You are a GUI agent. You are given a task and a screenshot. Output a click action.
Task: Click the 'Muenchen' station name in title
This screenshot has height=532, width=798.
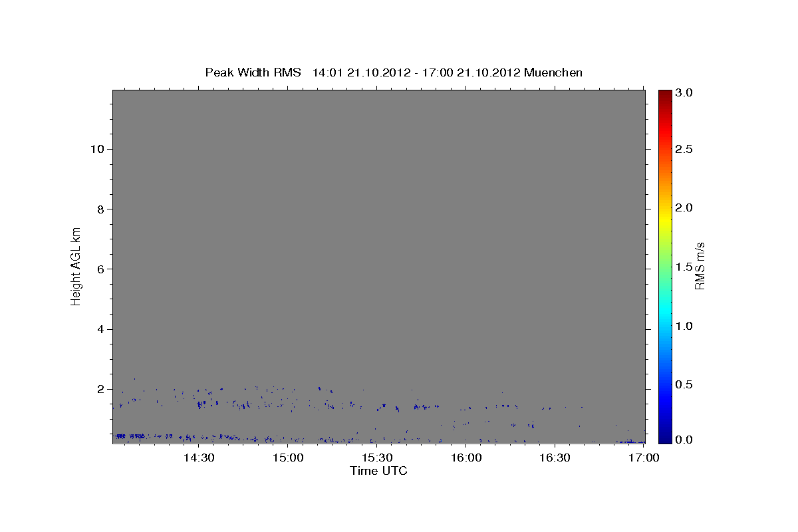[553, 72]
